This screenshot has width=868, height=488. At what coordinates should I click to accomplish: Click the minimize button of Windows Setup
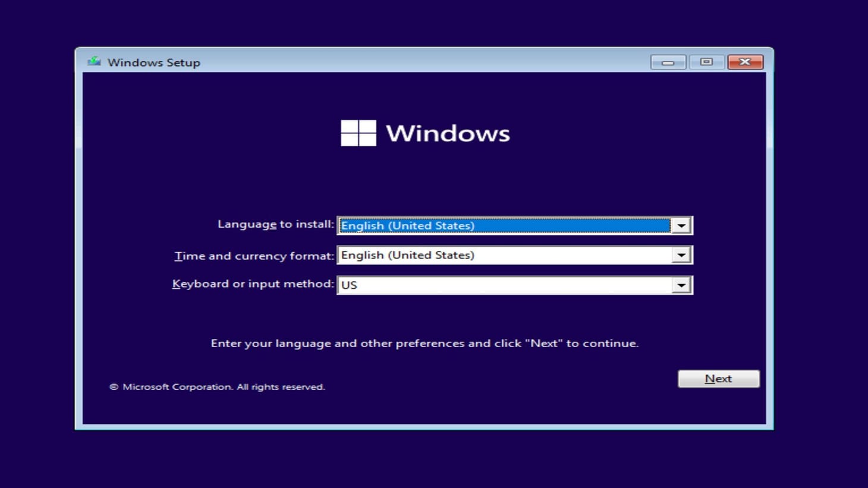click(667, 62)
